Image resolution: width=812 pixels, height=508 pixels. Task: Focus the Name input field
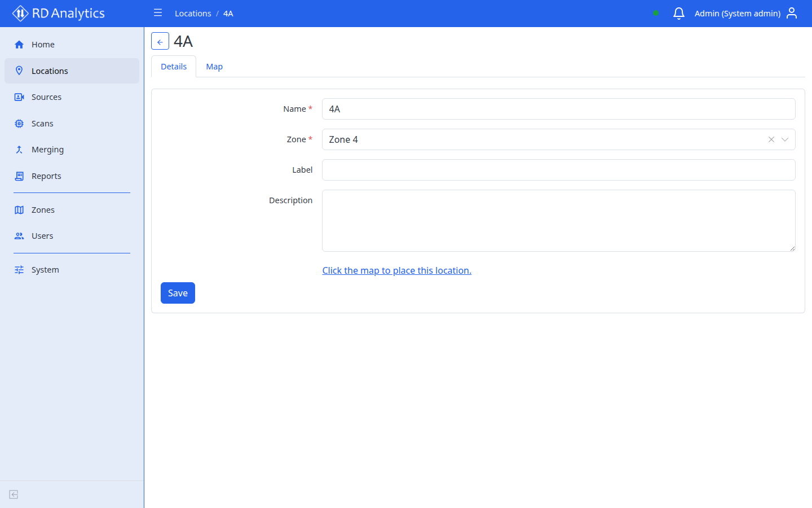558,109
